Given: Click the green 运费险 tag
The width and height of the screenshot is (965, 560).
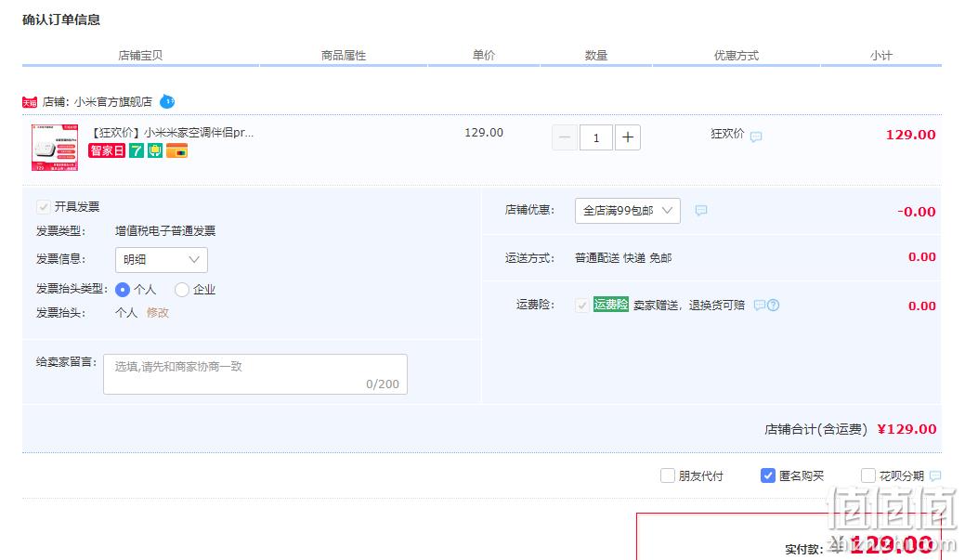Looking at the screenshot, I should (x=611, y=304).
